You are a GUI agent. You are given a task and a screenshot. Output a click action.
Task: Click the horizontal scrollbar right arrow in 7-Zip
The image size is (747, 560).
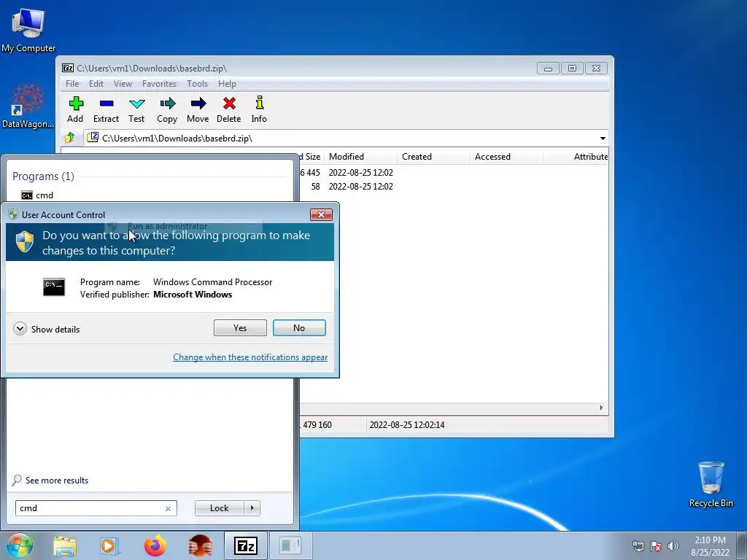click(601, 408)
